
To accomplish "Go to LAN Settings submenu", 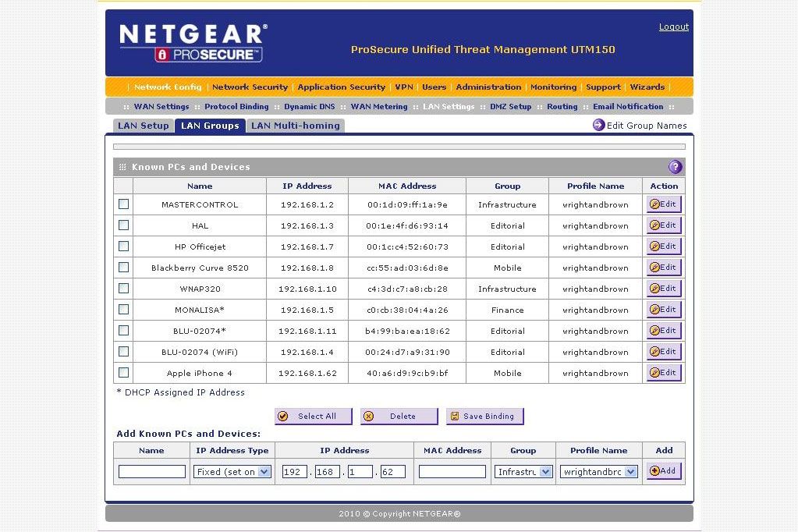I will pyautogui.click(x=449, y=106).
